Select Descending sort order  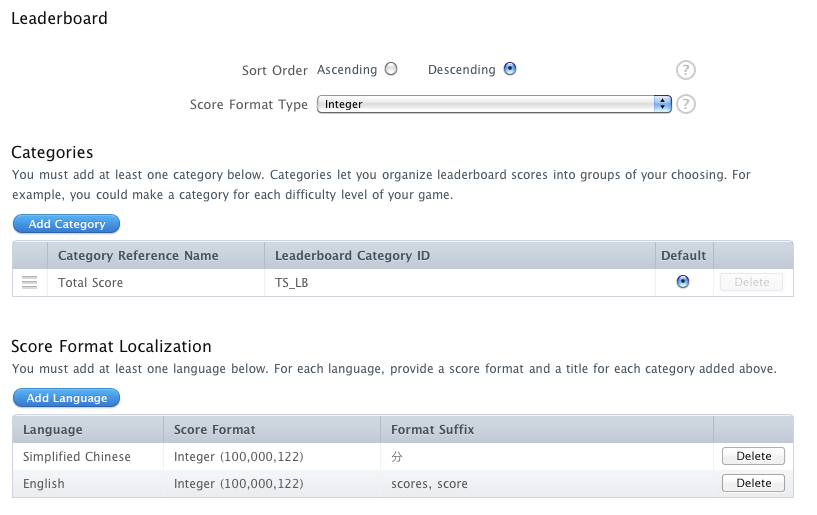[x=510, y=69]
